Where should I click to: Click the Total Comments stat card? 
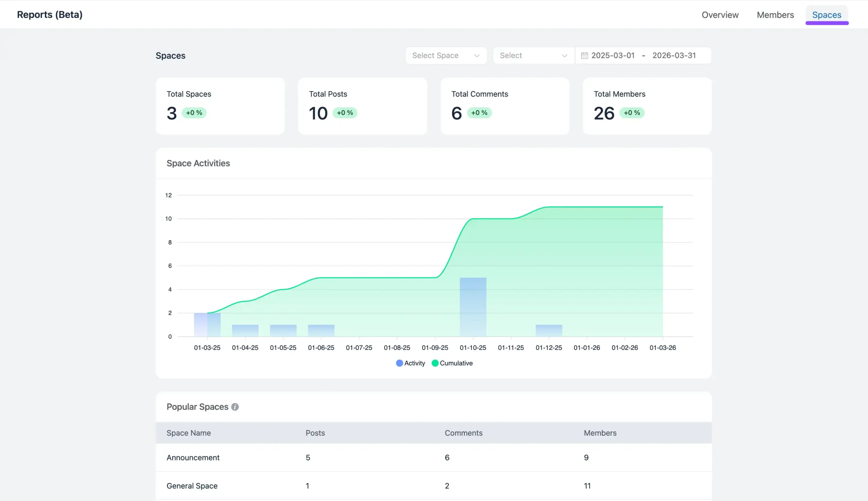[x=505, y=106]
